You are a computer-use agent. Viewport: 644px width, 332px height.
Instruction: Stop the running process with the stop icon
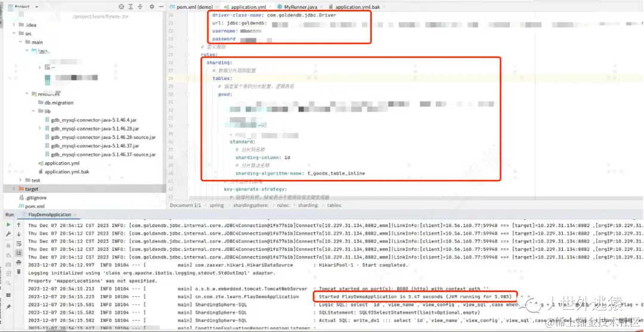pos(8,246)
